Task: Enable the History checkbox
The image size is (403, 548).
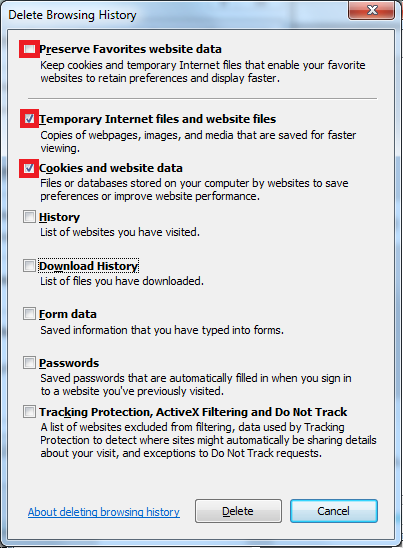Action: coord(29,217)
